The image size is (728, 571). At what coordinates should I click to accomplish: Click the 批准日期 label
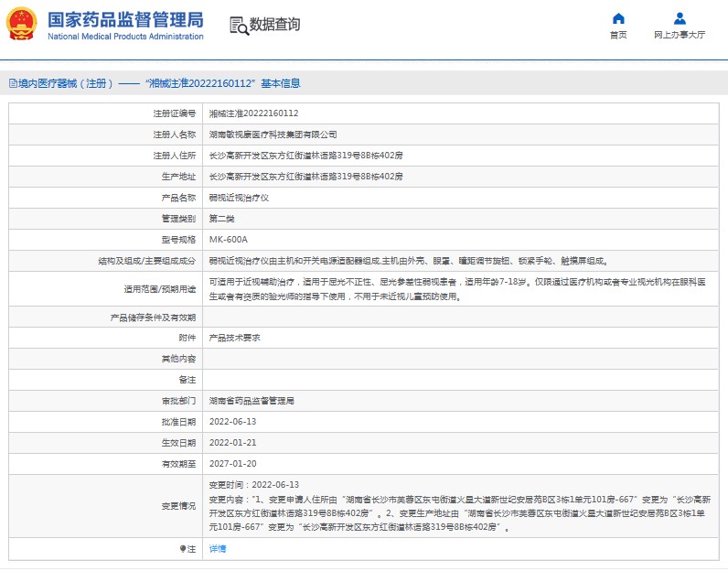pyautogui.click(x=178, y=422)
